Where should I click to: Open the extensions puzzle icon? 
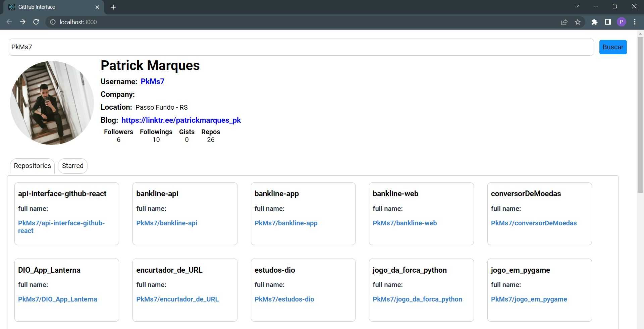point(594,22)
